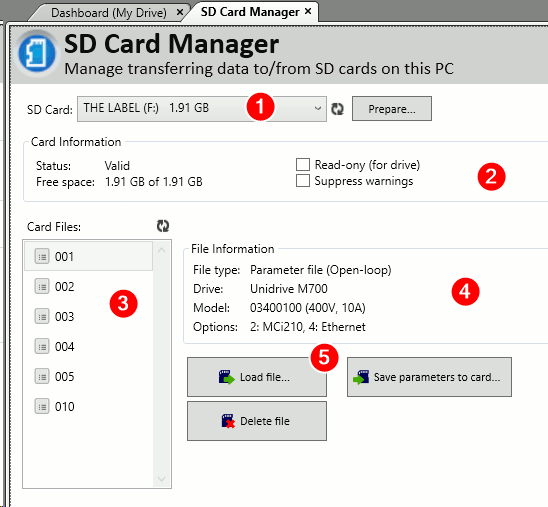The width and height of the screenshot is (548, 507).
Task: Click the list icon beside file 003
Action: pos(42,317)
